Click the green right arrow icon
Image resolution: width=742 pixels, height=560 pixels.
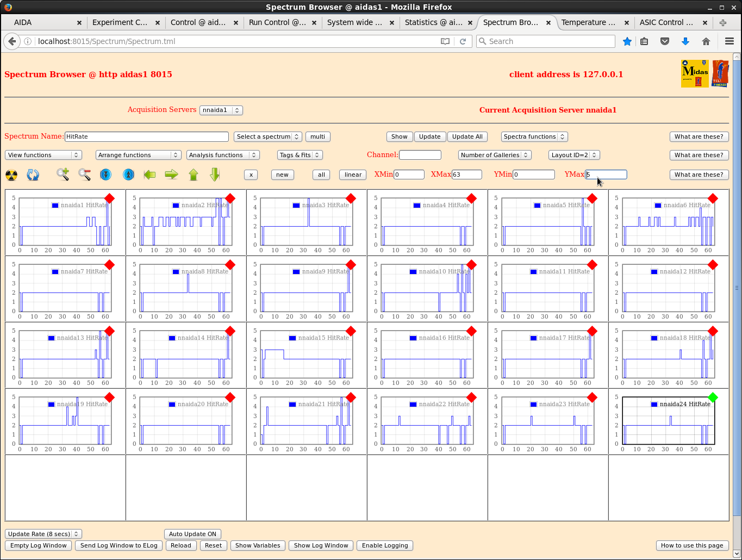tap(172, 175)
